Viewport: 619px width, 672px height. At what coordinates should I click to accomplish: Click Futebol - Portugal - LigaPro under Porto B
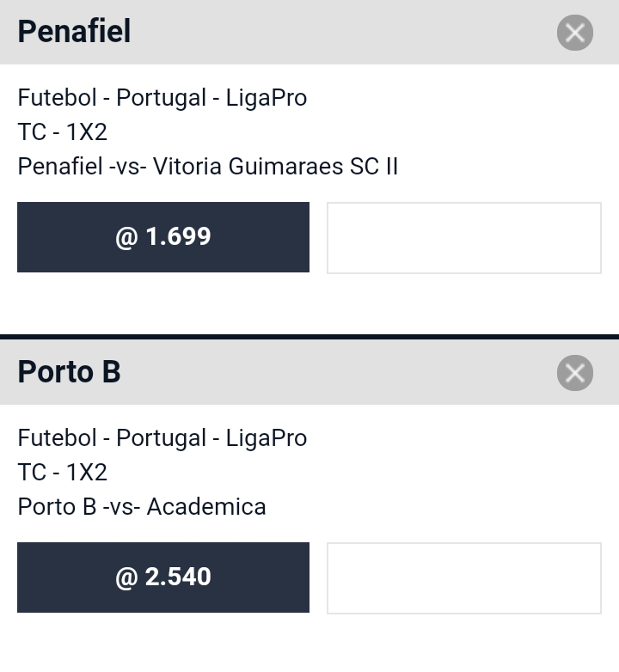pyautogui.click(x=162, y=438)
